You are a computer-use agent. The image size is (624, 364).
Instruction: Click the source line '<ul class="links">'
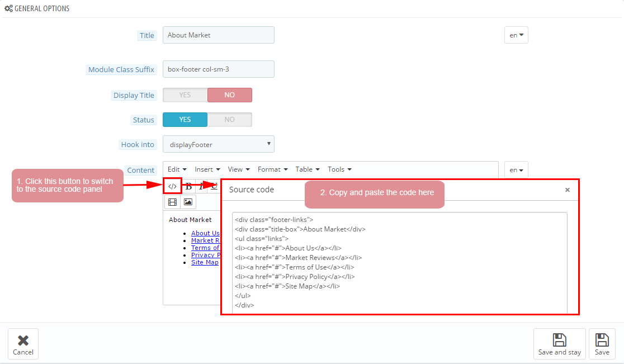pyautogui.click(x=262, y=239)
